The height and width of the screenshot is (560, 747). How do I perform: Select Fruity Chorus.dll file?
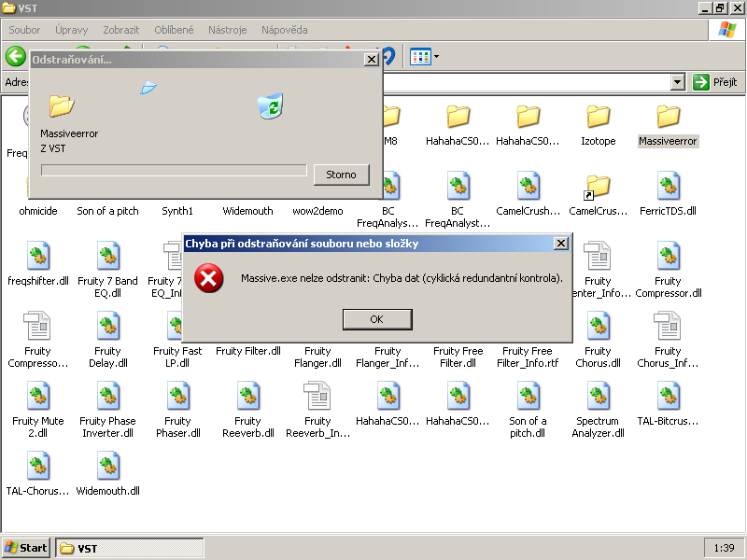click(598, 340)
